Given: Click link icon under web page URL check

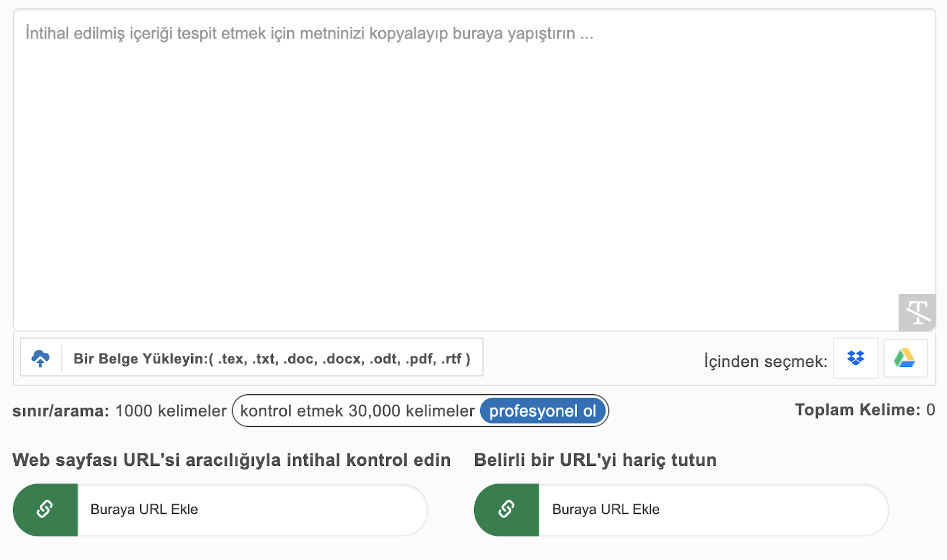Looking at the screenshot, I should coord(45,510).
